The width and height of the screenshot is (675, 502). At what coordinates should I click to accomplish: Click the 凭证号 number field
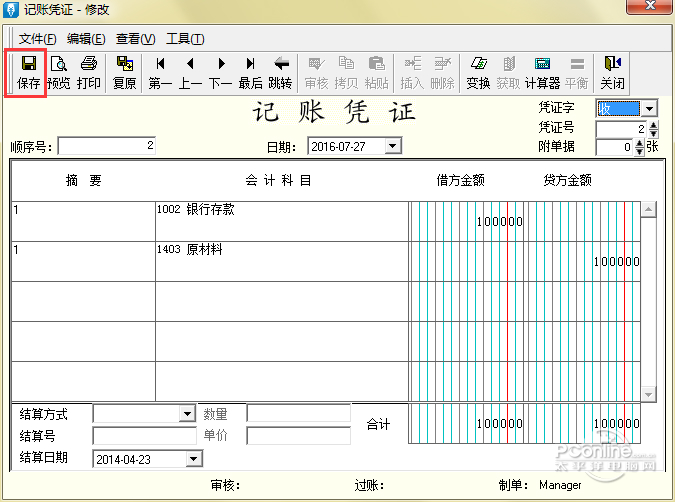[x=622, y=129]
